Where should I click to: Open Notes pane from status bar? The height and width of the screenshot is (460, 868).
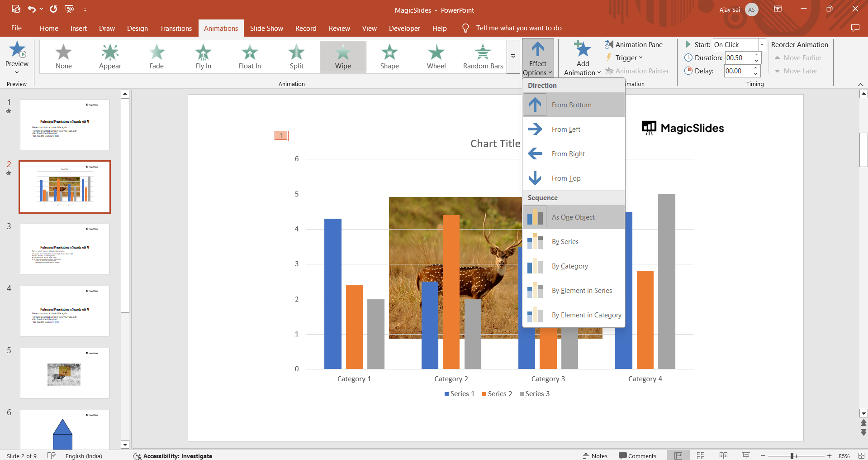[595, 456]
